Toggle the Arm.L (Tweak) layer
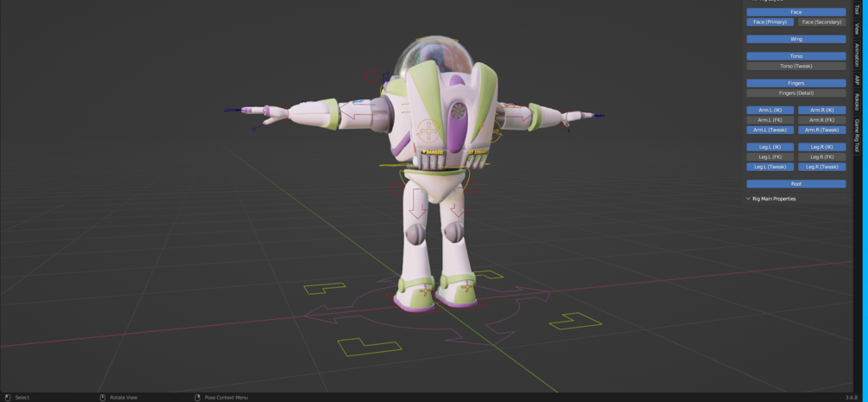The image size is (868, 402). point(770,130)
